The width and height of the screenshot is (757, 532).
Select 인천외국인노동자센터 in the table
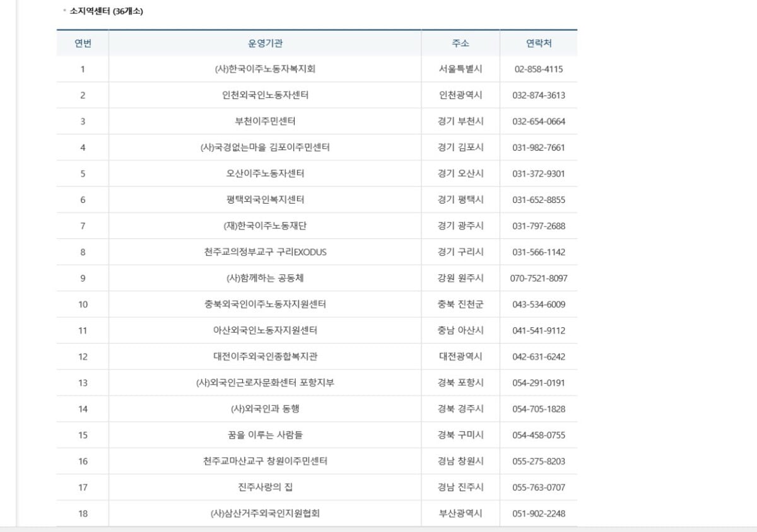265,95
